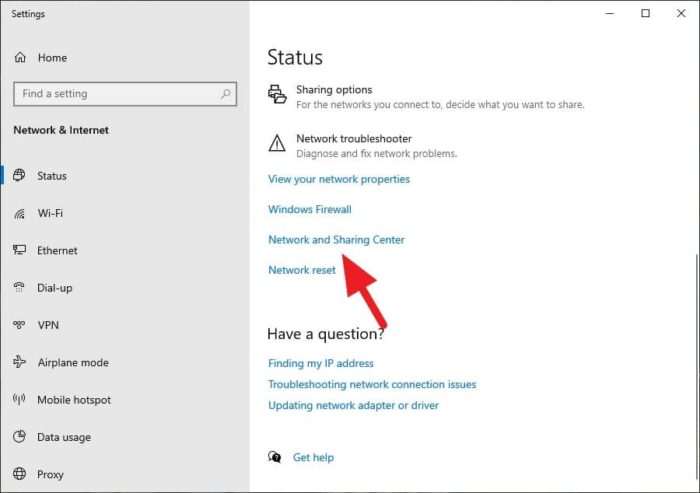
Task: Click the Status page title
Action: click(x=295, y=57)
